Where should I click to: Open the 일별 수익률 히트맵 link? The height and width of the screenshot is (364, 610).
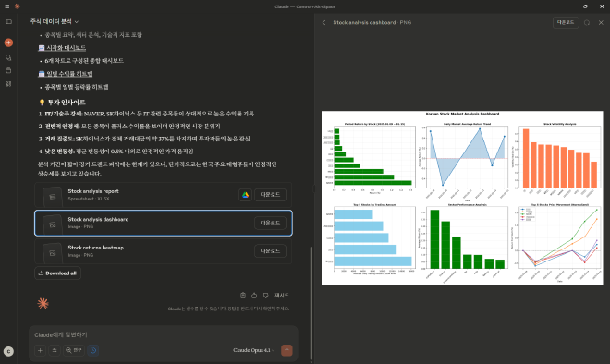pyautogui.click(x=66, y=74)
